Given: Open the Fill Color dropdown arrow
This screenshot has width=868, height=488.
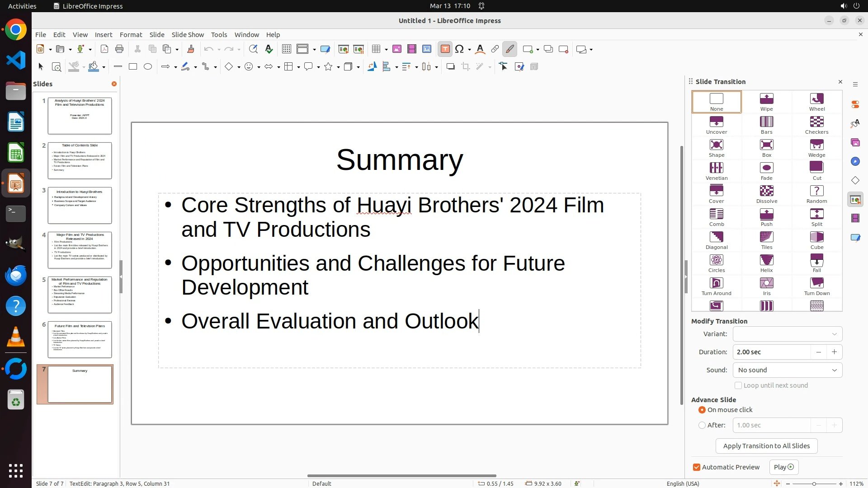Looking at the screenshot, I should (x=104, y=67).
